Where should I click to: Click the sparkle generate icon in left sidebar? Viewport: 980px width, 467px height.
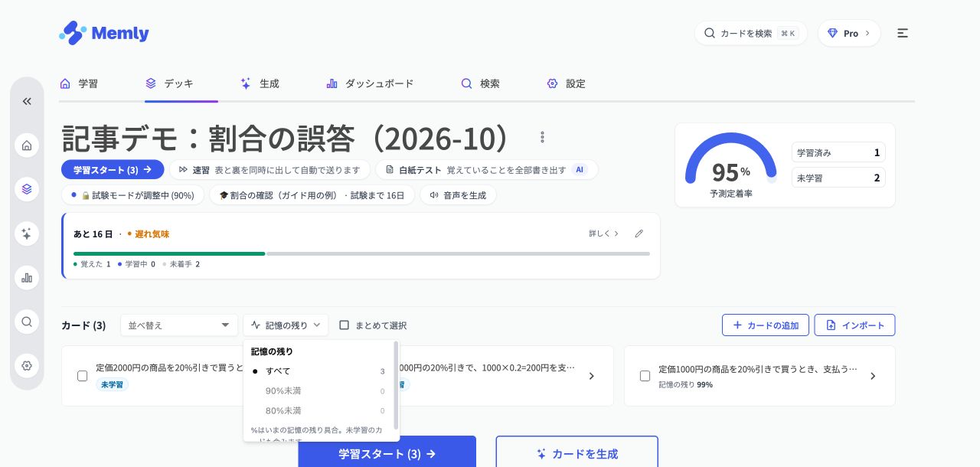coord(27,233)
